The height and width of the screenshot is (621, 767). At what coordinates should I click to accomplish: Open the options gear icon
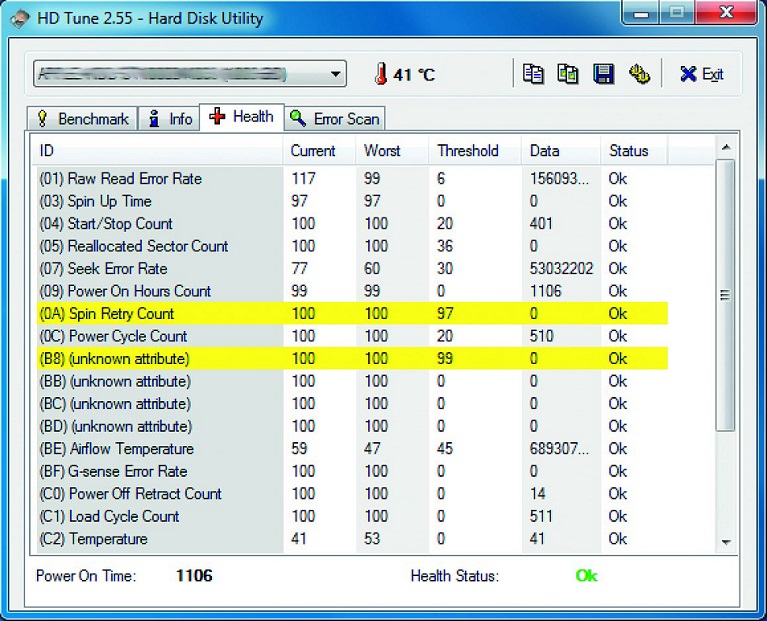click(x=639, y=74)
